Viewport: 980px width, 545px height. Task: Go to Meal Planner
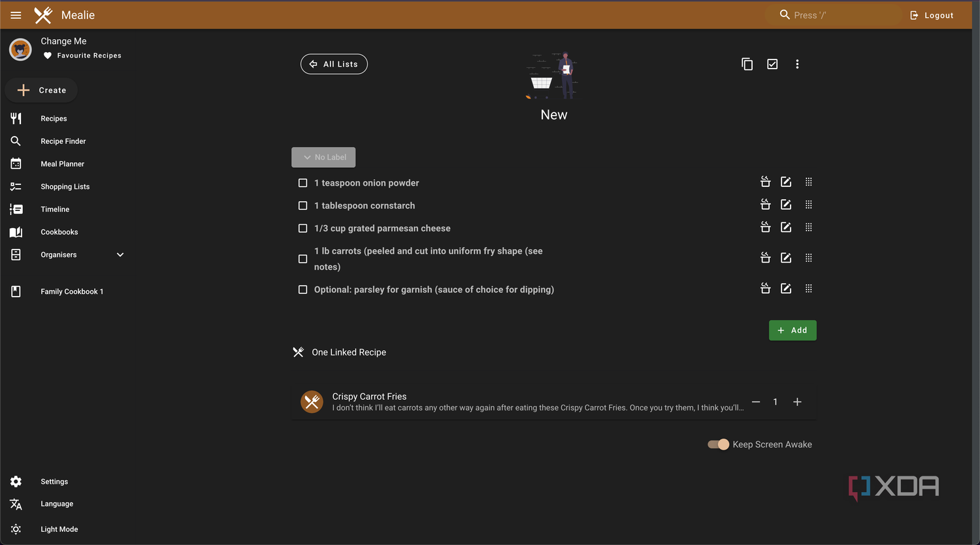62,164
